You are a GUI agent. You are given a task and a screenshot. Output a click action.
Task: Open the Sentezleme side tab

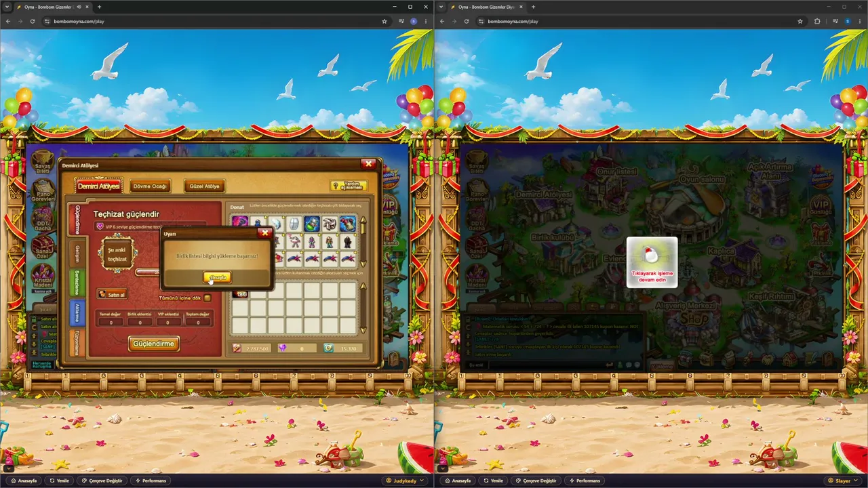pyautogui.click(x=77, y=284)
